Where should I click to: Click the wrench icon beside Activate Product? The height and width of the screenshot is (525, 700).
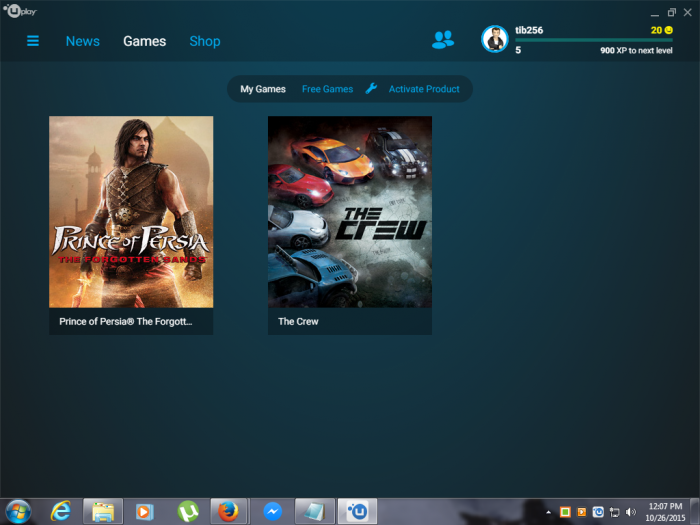pos(371,88)
